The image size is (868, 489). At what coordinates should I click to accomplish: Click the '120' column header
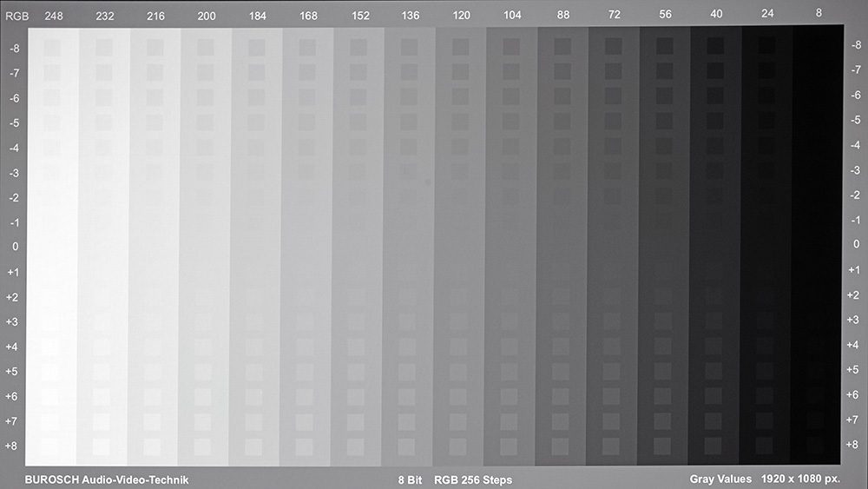pyautogui.click(x=461, y=16)
